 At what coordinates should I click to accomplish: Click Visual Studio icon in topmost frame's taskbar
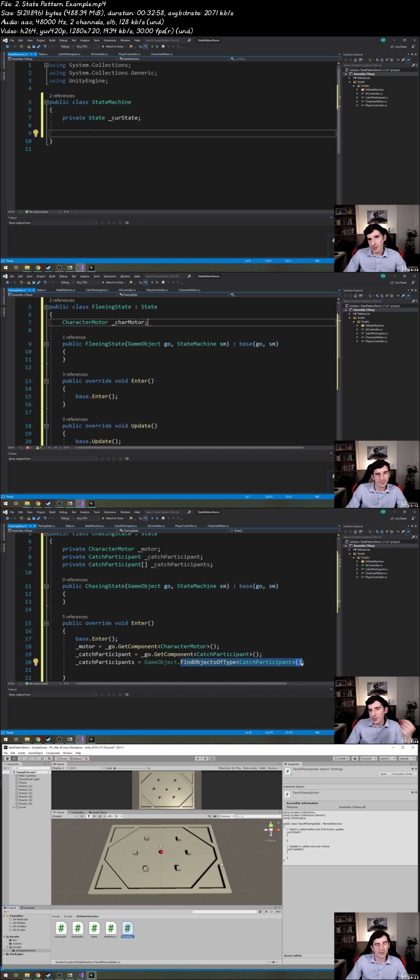80,267
